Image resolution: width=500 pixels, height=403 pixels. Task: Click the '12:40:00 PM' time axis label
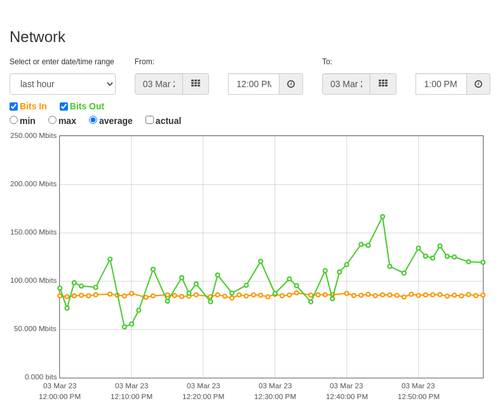click(x=347, y=397)
